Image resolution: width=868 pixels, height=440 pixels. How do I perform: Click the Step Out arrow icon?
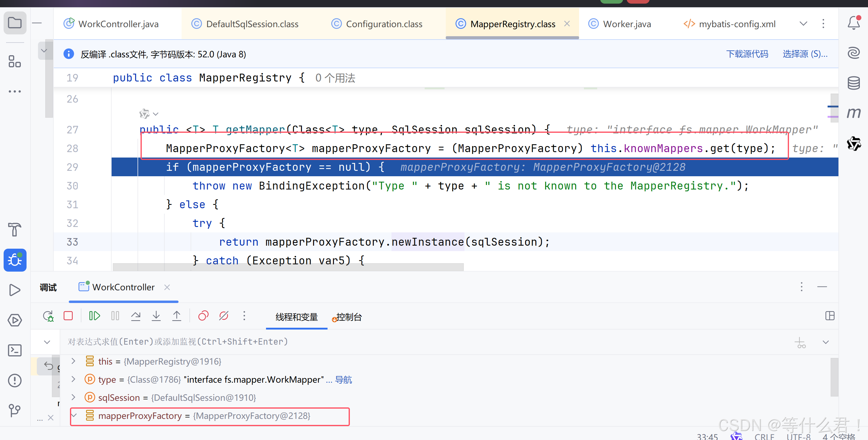coord(176,316)
